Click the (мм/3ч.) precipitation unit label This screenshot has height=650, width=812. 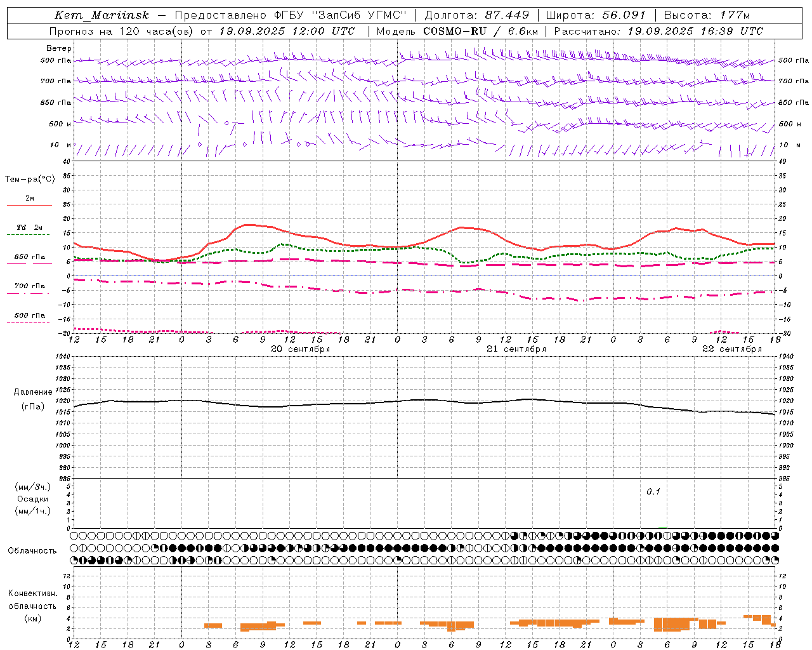[x=32, y=487]
